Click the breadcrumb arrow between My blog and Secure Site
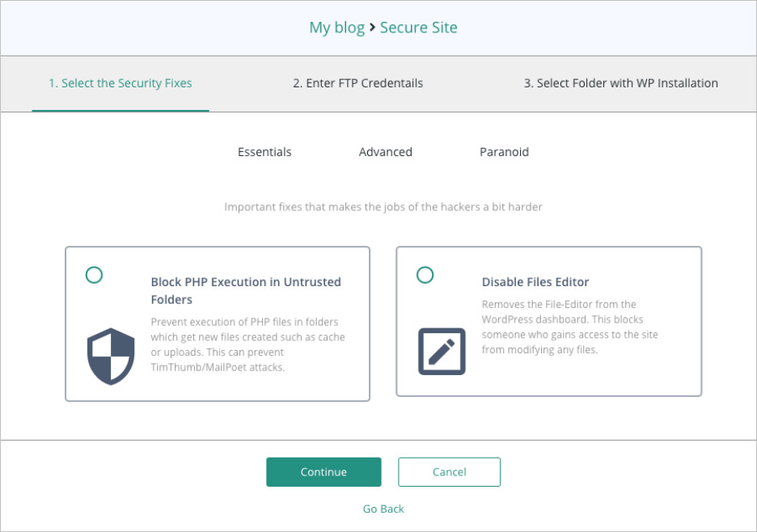 coord(372,27)
